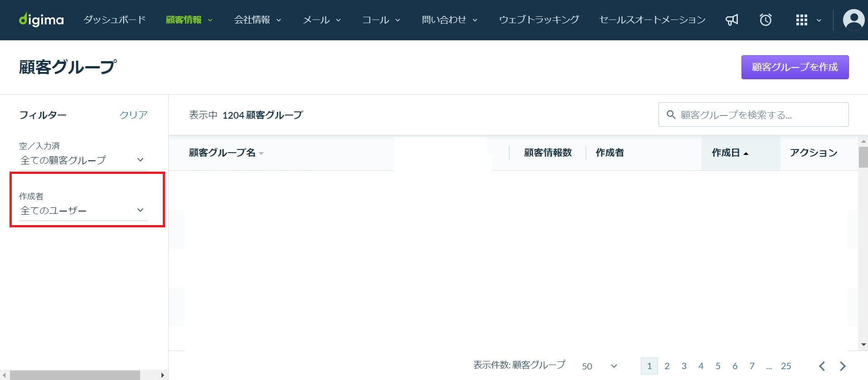This screenshot has height=380, width=868.
Task: Go to page 7
Action: click(752, 366)
